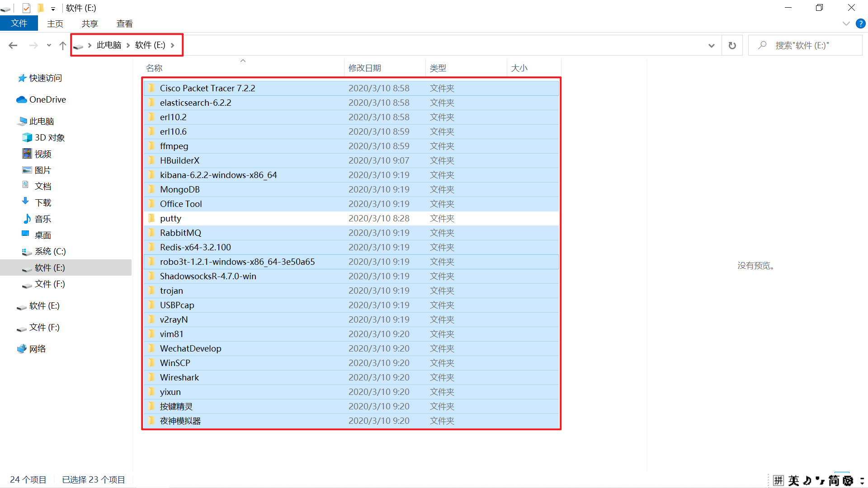Switch to the 共享 ribbon tab
Viewport: 868px width, 488px height.
pyautogui.click(x=90, y=23)
